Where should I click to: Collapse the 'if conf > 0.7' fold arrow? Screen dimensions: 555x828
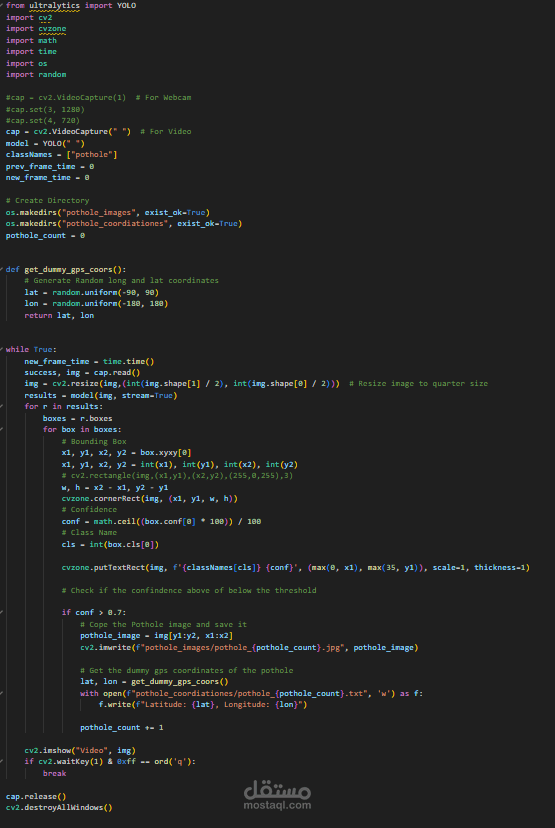coord(2,613)
